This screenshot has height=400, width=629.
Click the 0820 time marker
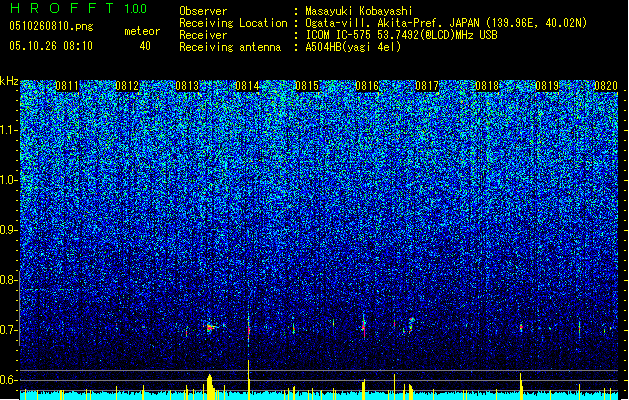(606, 86)
